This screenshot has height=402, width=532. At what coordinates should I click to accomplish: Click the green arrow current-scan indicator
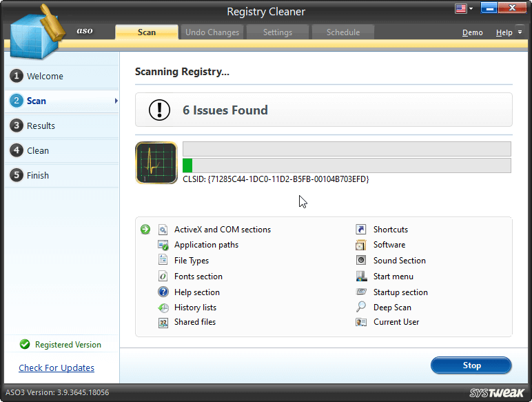pos(145,230)
